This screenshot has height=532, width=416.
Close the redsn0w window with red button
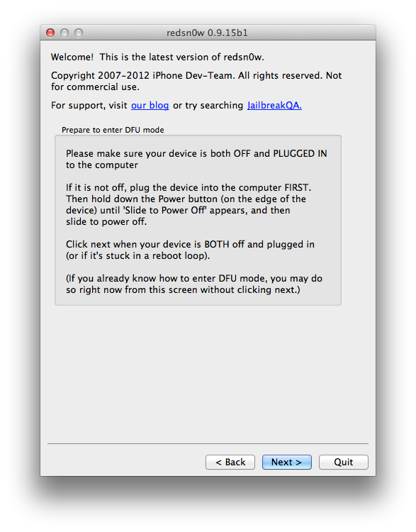50,33
